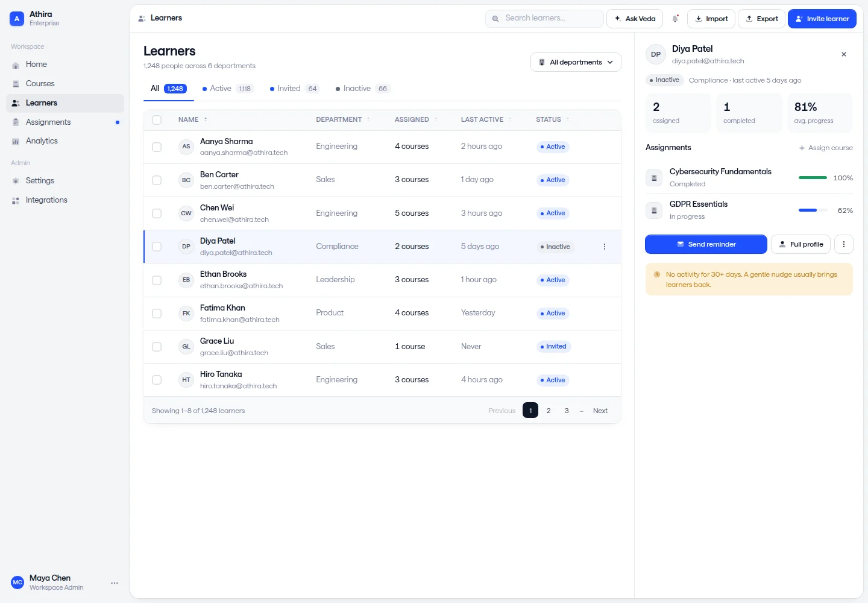Open Diya Patel's Full profile
This screenshot has width=868, height=603.
(800, 244)
